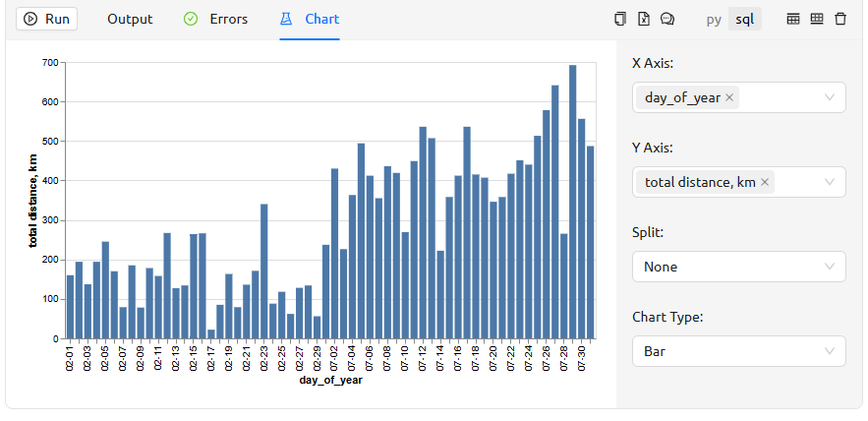Screen dimensions: 868x421
Task: Switch cell language to py
Action: click(714, 19)
